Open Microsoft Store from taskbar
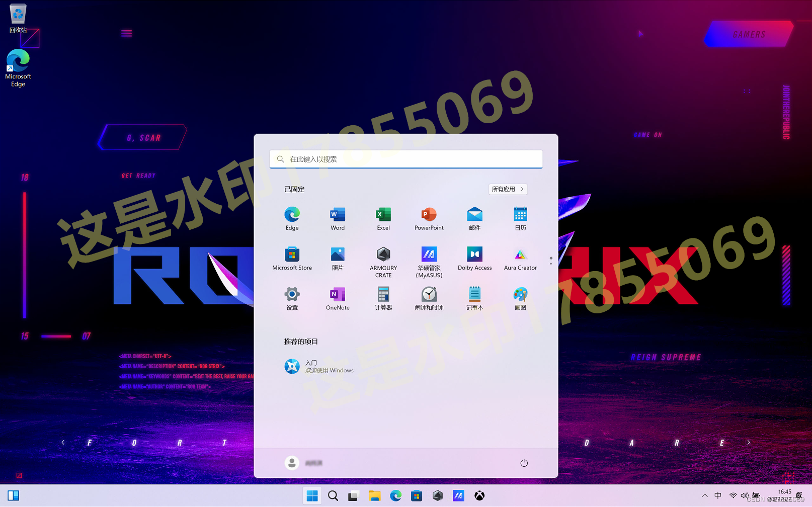The image size is (812, 507). (x=417, y=496)
